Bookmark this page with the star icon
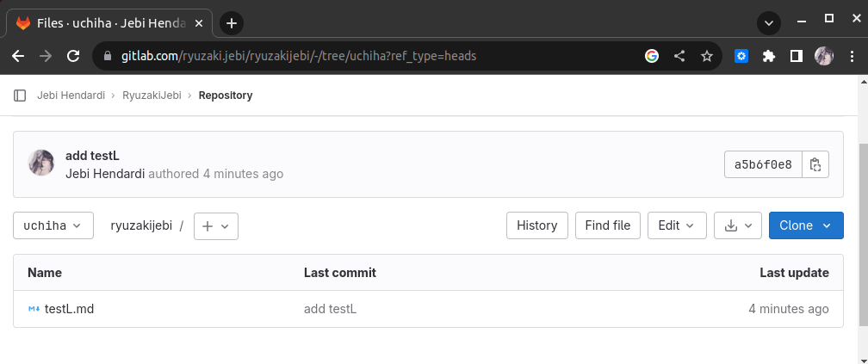This screenshot has width=868, height=364. [x=707, y=56]
